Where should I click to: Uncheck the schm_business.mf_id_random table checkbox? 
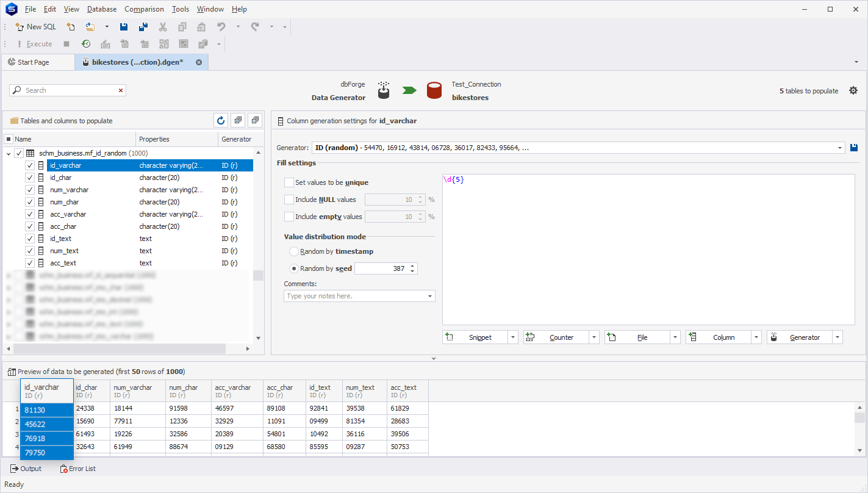19,153
